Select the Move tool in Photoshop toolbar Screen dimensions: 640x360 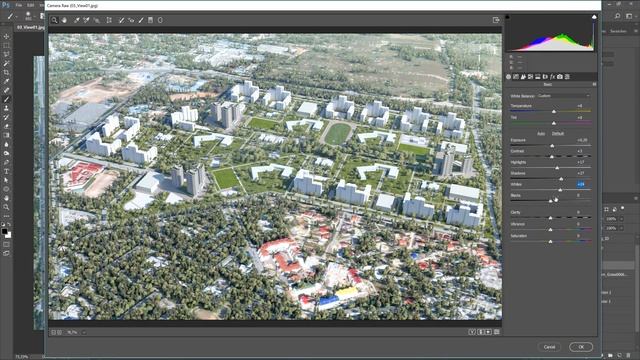click(6, 36)
